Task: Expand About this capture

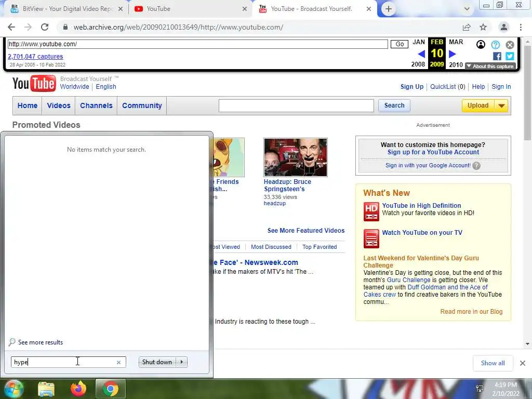Action: tap(490, 66)
